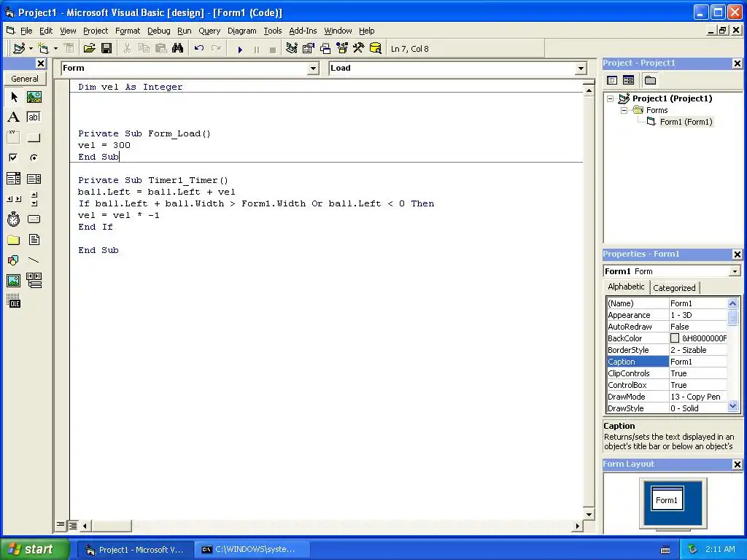Select the Pointer tool in toolbox
747x560 pixels.
click(14, 97)
